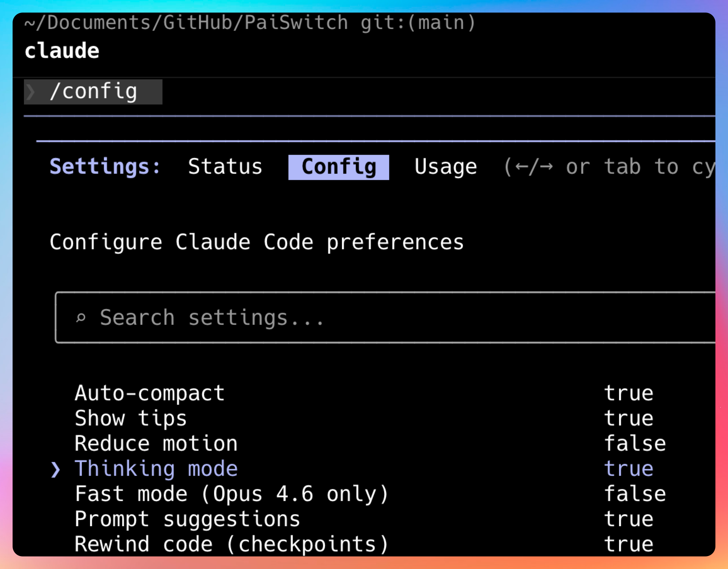Viewport: 728px width, 569px height.
Task: Click the search magnifier icon
Action: (x=80, y=318)
